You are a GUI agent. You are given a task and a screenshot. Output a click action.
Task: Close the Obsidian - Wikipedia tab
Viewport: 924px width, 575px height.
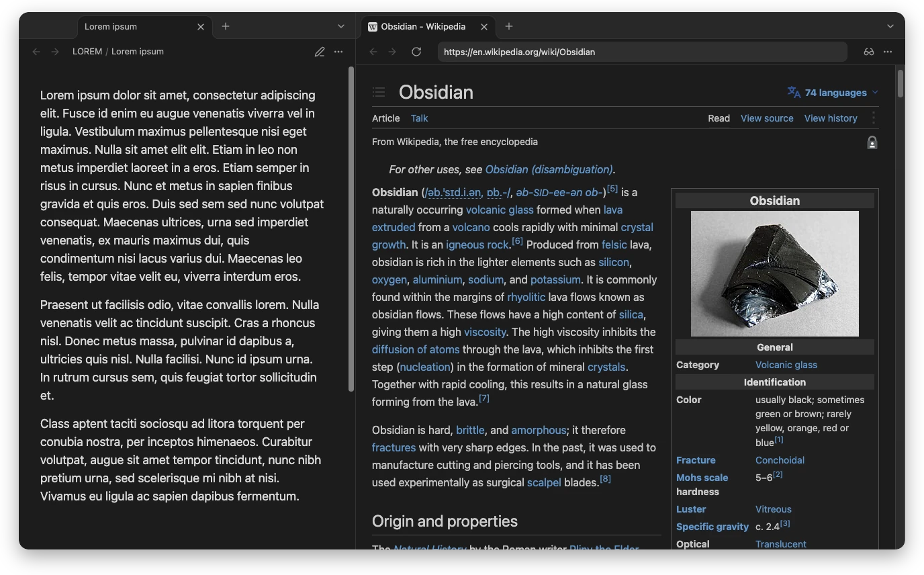coord(484,27)
